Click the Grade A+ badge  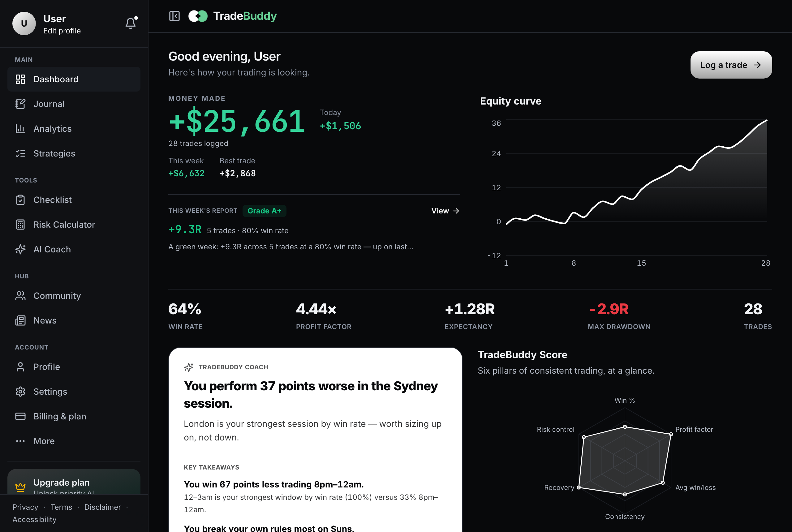(264, 211)
